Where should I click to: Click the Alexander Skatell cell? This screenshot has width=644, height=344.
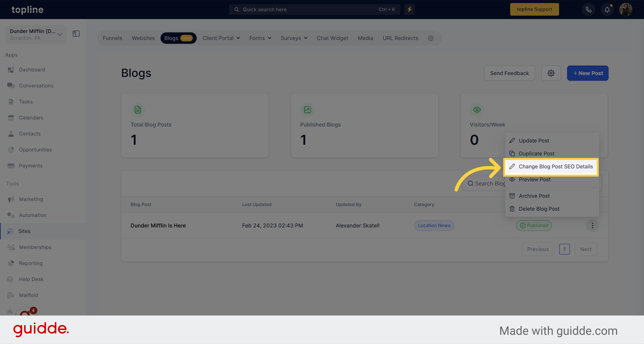coord(357,226)
